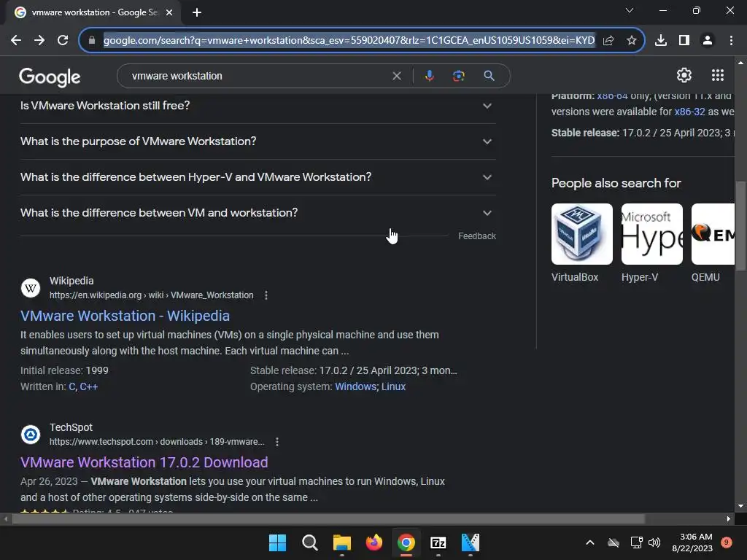Expand 'Is VMware Workstation still free?'
747x560 pixels.
point(258,106)
